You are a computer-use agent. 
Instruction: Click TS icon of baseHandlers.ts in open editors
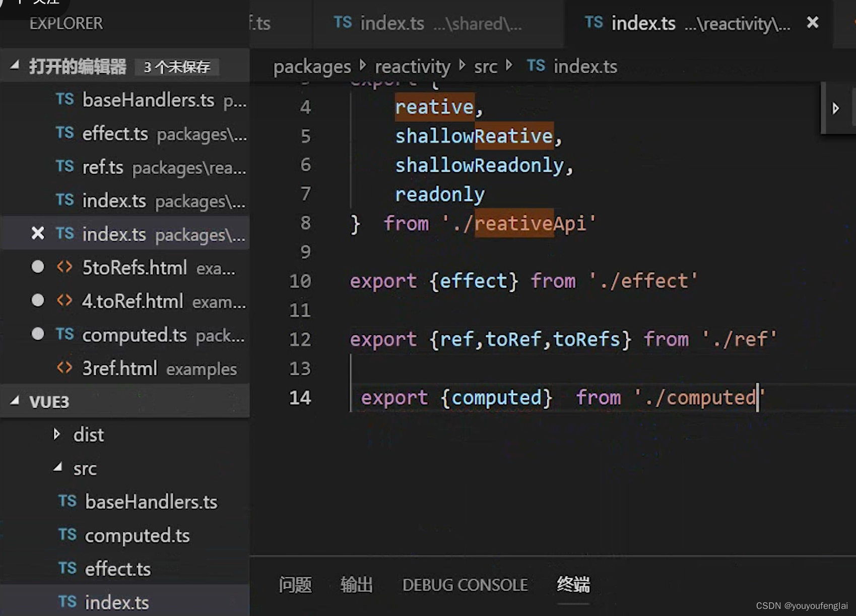coord(65,99)
